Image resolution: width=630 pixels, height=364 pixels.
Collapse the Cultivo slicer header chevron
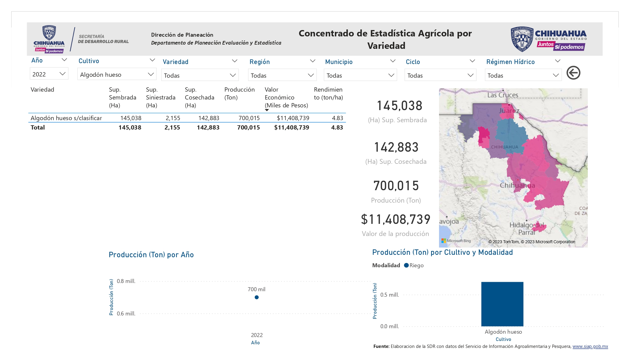pyautogui.click(x=152, y=60)
